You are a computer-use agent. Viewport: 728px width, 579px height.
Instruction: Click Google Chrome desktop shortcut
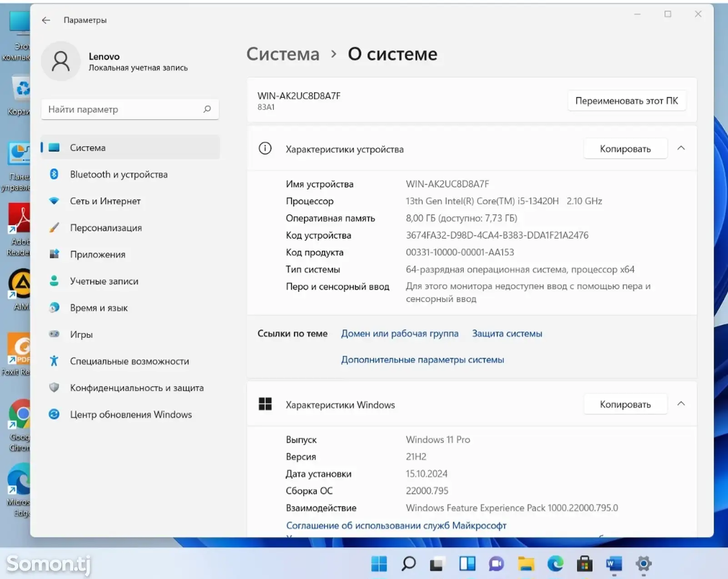20,425
